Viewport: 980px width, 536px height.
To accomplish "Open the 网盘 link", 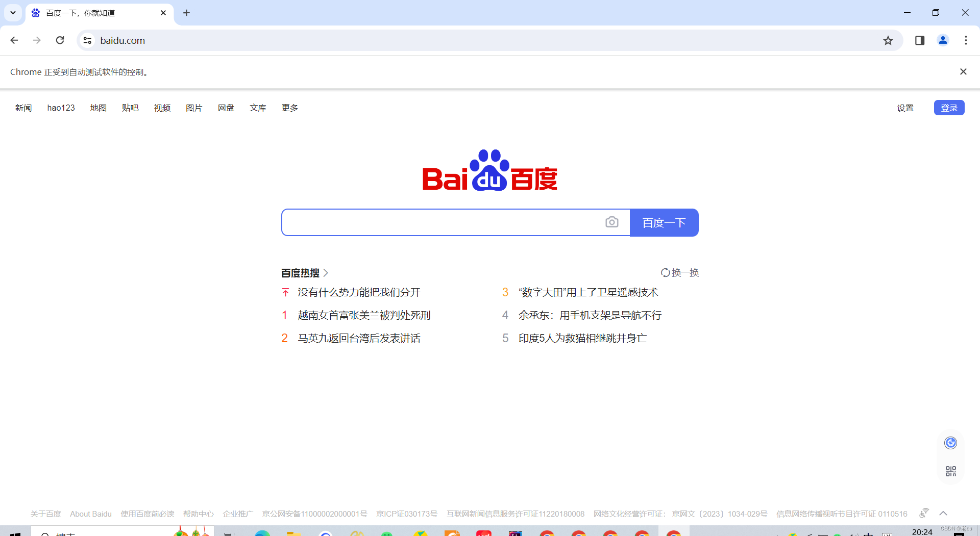I will [x=226, y=108].
